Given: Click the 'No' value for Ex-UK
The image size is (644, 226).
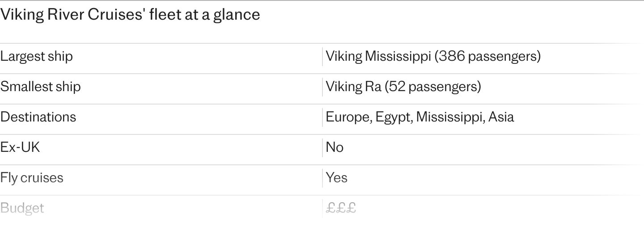Looking at the screenshot, I should click(x=335, y=147).
